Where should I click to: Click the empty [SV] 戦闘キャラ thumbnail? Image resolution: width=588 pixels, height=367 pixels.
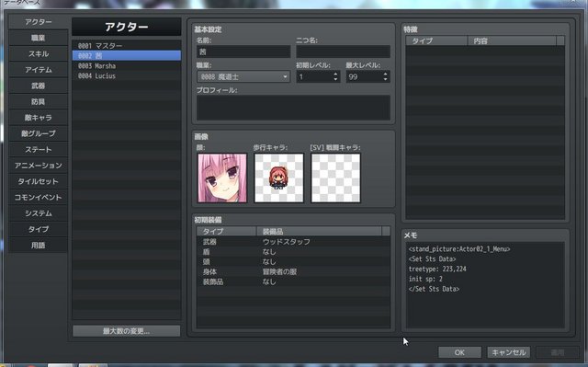335,178
